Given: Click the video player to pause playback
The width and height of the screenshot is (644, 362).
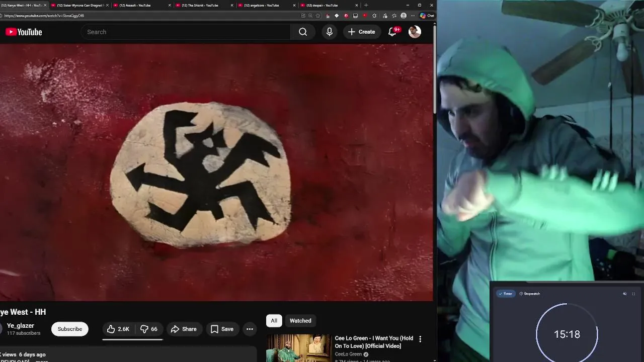Looking at the screenshot, I should [x=216, y=172].
